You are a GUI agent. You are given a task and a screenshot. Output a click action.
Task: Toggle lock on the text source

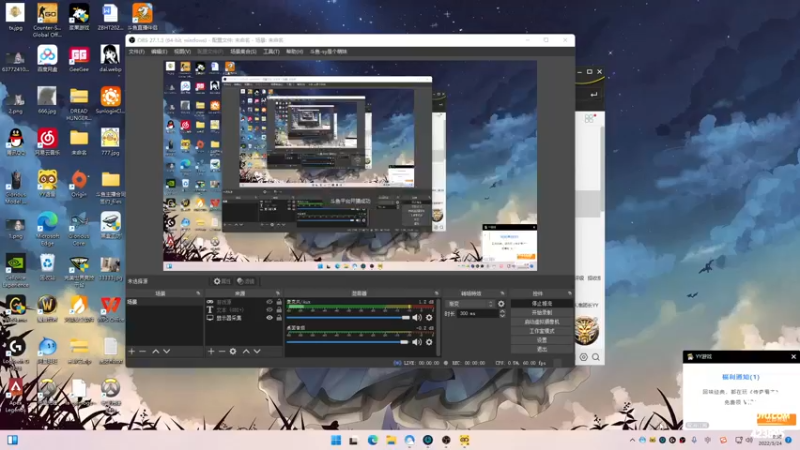tap(279, 310)
